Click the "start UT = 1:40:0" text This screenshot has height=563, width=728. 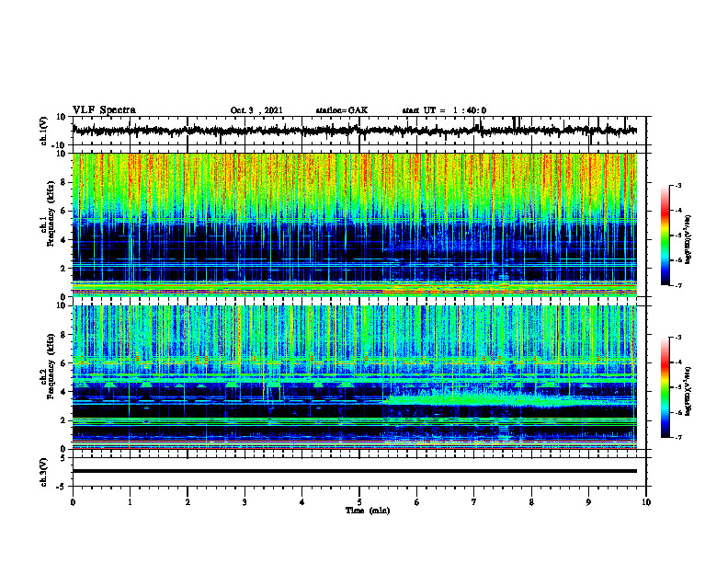444,110
